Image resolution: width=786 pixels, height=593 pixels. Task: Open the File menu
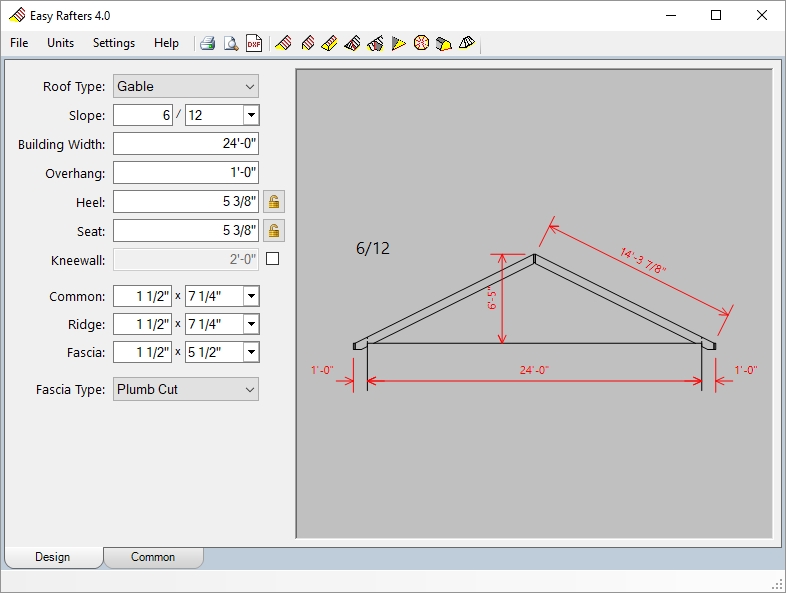(19, 43)
